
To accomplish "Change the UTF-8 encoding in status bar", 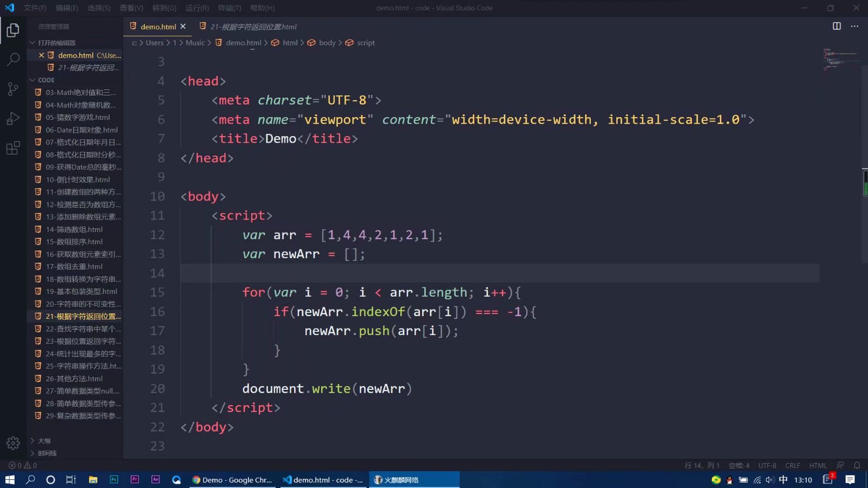I will pyautogui.click(x=767, y=465).
